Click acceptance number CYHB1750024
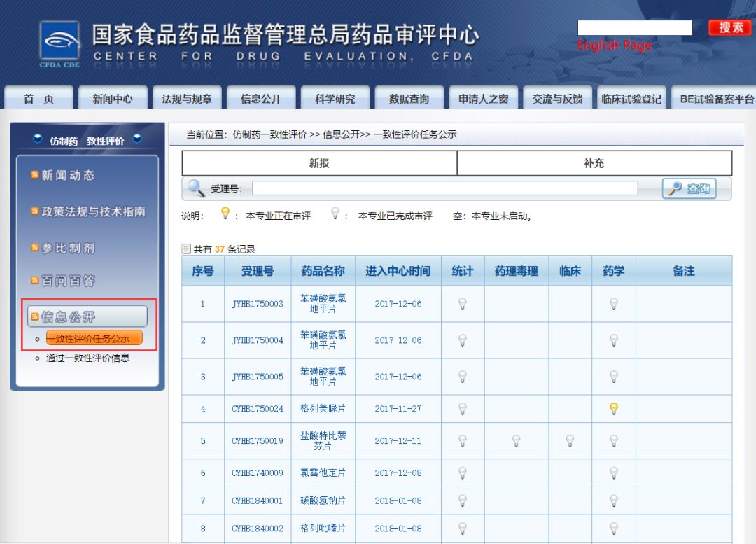Image resolution: width=756 pixels, height=544 pixels. tap(258, 409)
